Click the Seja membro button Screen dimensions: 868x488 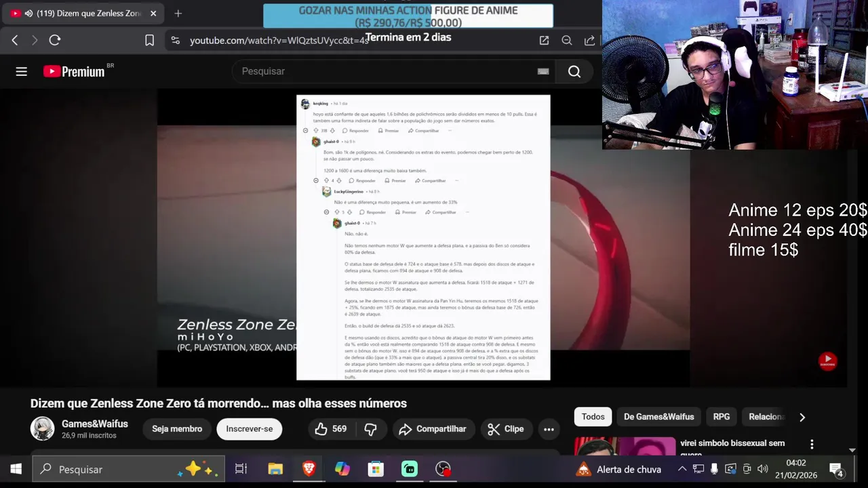(177, 429)
